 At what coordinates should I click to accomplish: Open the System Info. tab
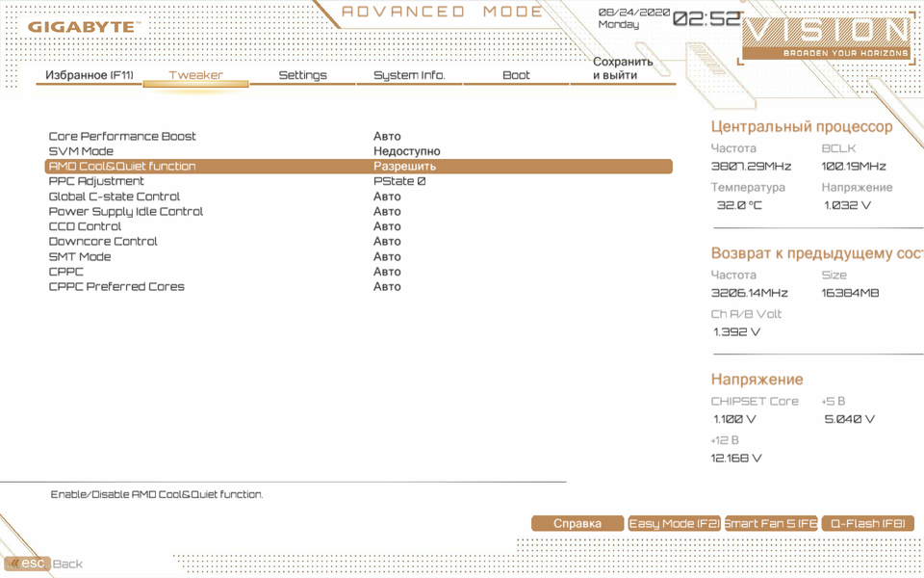pyautogui.click(x=409, y=75)
